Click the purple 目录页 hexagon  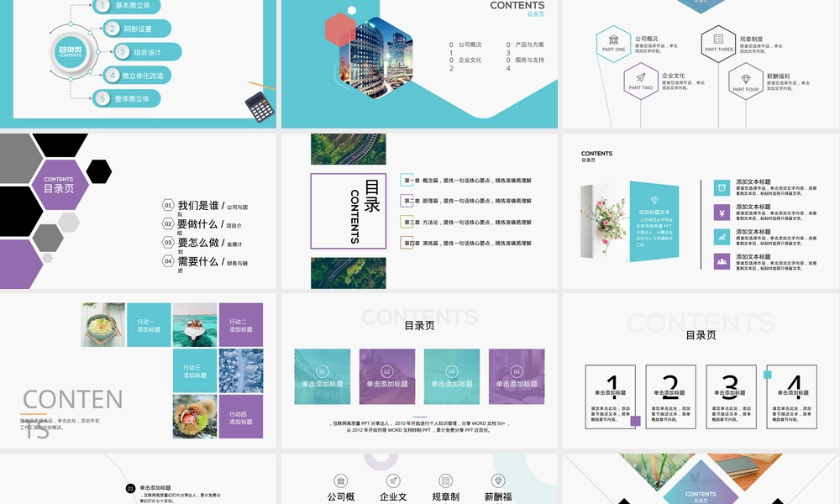tap(59, 185)
